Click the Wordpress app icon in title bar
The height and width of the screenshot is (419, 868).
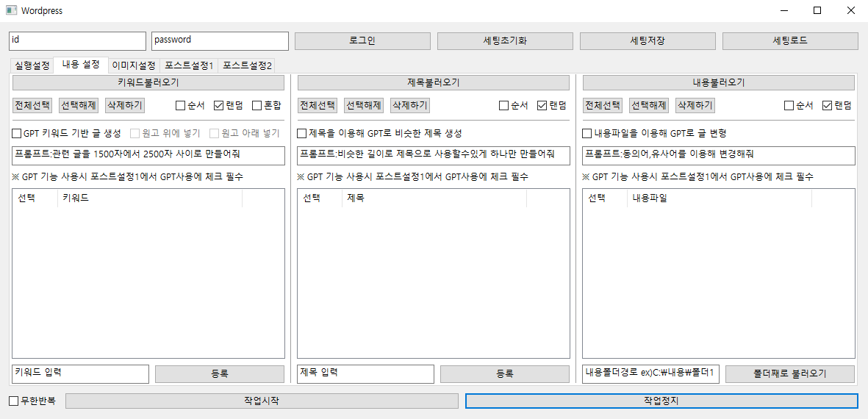11,11
